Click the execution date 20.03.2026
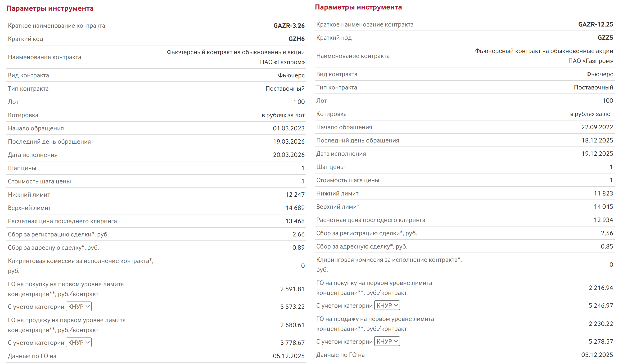Image resolution: width=618 pixels, height=364 pixels. pyautogui.click(x=289, y=155)
